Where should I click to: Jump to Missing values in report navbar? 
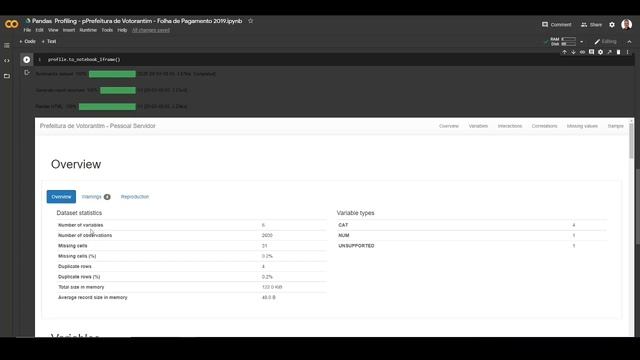click(x=582, y=126)
